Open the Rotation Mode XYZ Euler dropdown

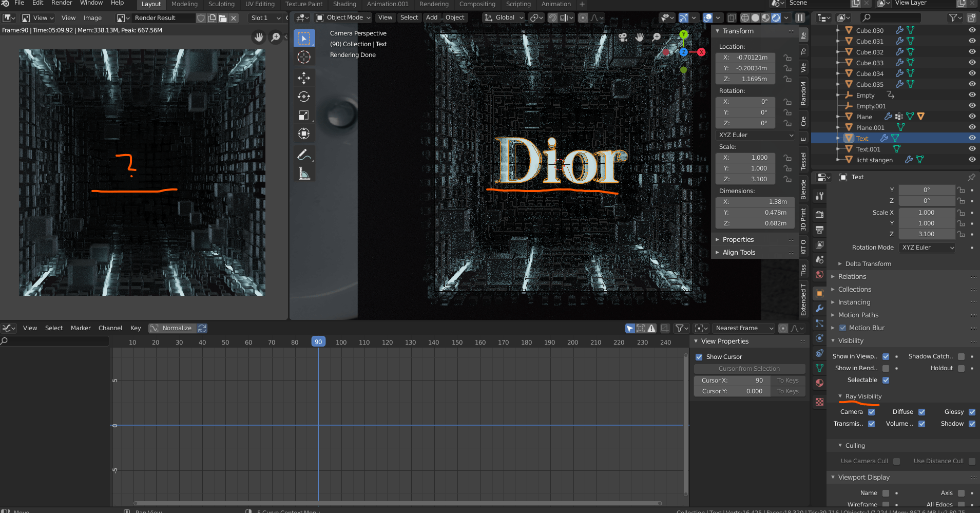coord(927,247)
